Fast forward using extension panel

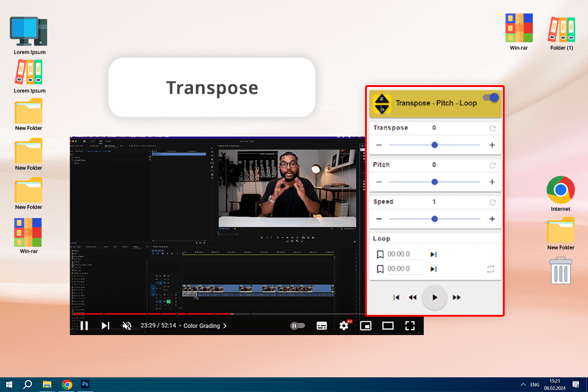coord(456,298)
